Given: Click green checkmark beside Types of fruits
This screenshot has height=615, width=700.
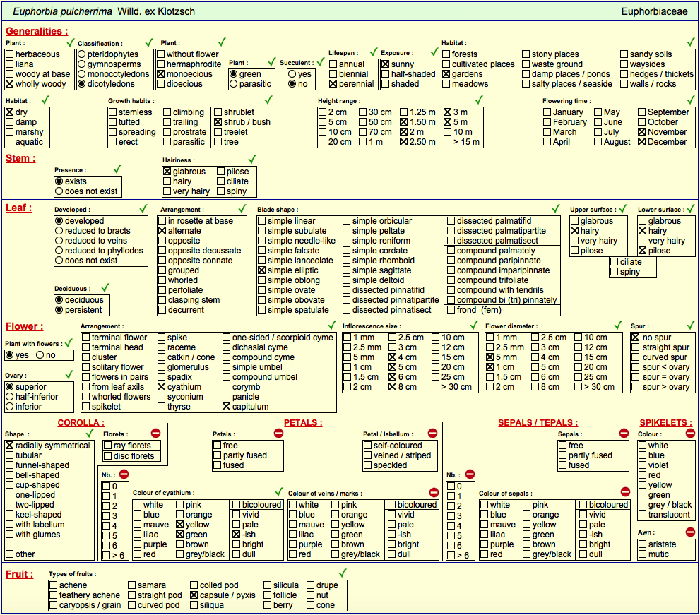Looking at the screenshot, I should point(343,573).
